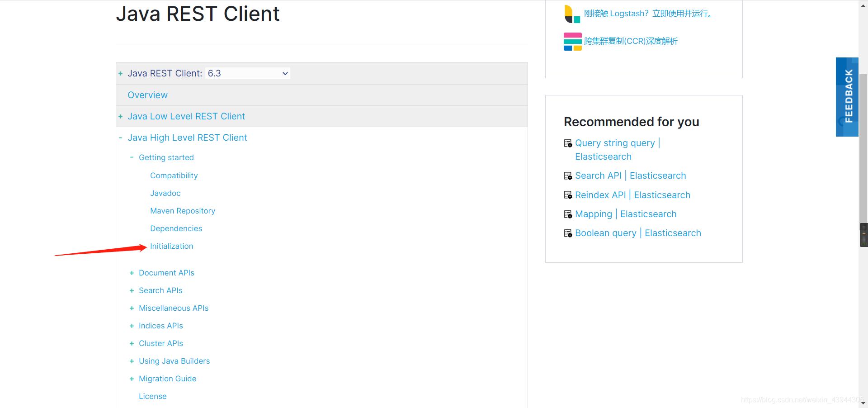Click the Logstash product icon

(x=572, y=14)
